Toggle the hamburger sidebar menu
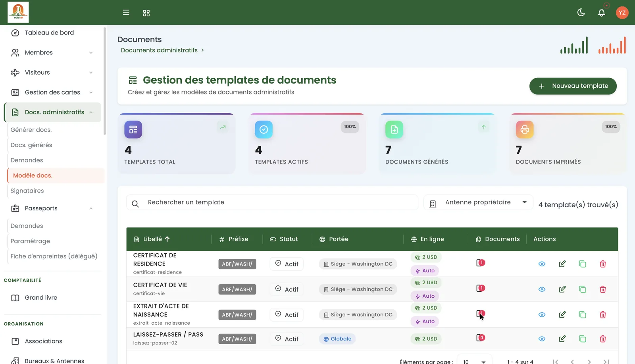 coord(126,12)
